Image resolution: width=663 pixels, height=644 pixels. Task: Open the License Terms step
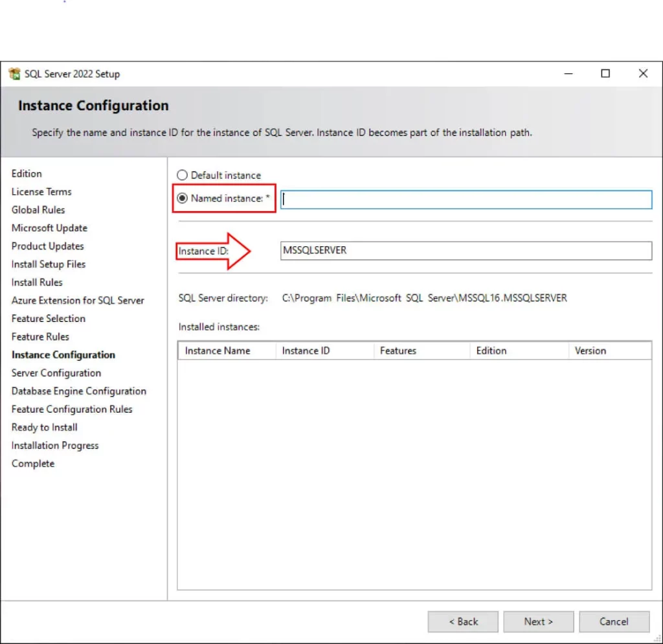(x=41, y=192)
